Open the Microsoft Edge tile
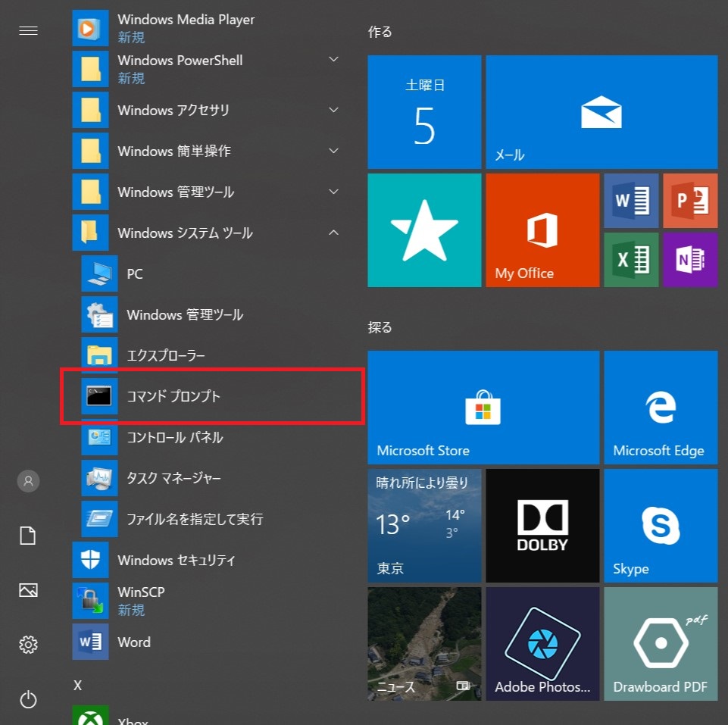The width and height of the screenshot is (728, 725). tap(660, 407)
